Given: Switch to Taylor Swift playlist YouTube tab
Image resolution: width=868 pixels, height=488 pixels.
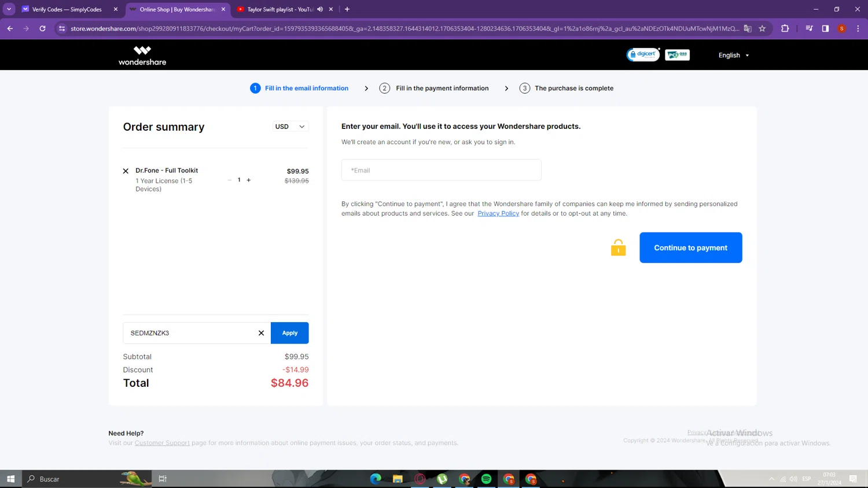Looking at the screenshot, I should click(x=279, y=9).
